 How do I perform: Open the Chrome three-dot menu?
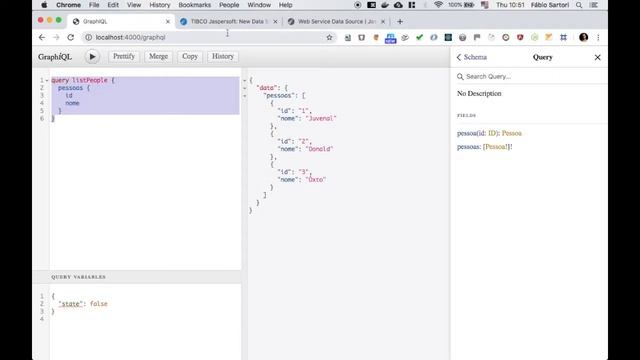pyautogui.click(x=598, y=37)
